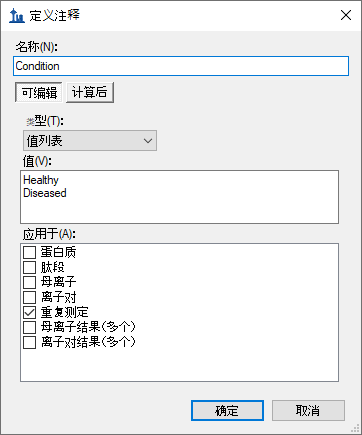Viewport: 362px width, 435px height.
Task: Open the 类型 dropdown showing 值列表
Action: tap(90, 141)
